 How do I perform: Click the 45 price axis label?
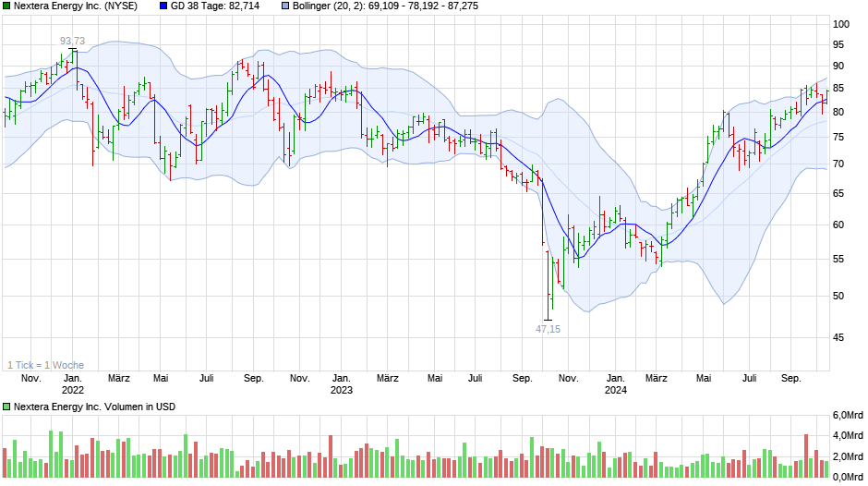[x=838, y=338]
